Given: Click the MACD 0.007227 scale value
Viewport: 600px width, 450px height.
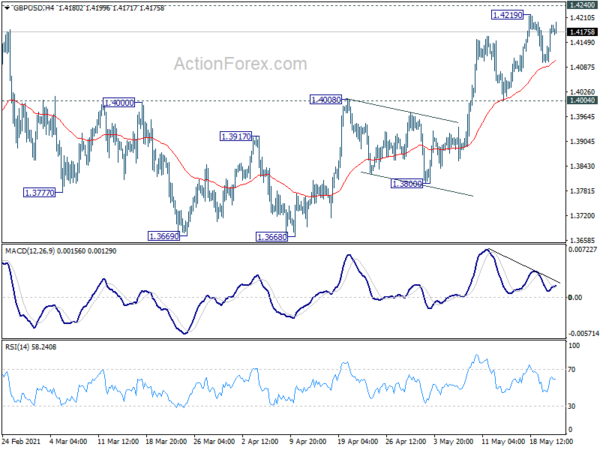Looking at the screenshot, I should pyautogui.click(x=582, y=249).
